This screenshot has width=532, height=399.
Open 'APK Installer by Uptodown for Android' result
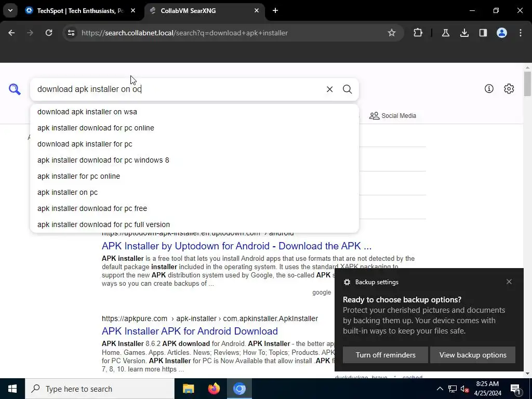tap(236, 246)
